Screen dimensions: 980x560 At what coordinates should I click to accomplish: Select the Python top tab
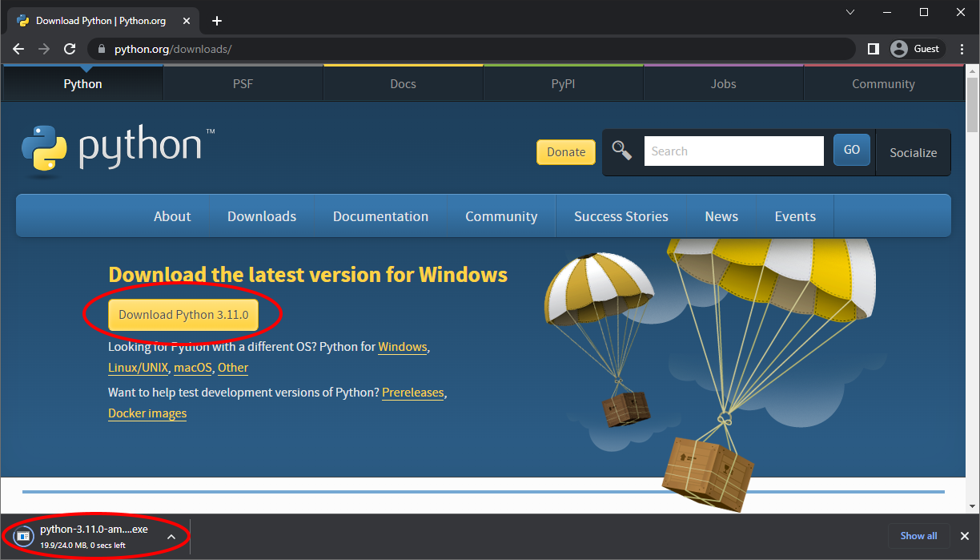click(x=83, y=83)
